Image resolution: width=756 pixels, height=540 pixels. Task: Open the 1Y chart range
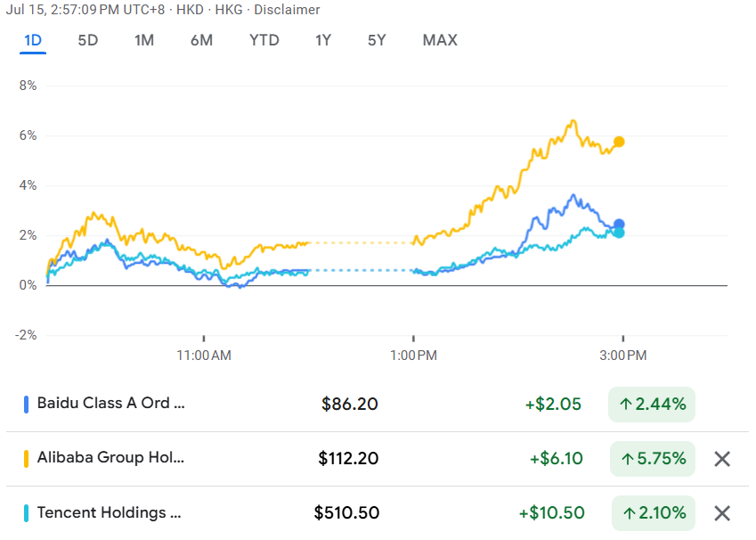[323, 40]
